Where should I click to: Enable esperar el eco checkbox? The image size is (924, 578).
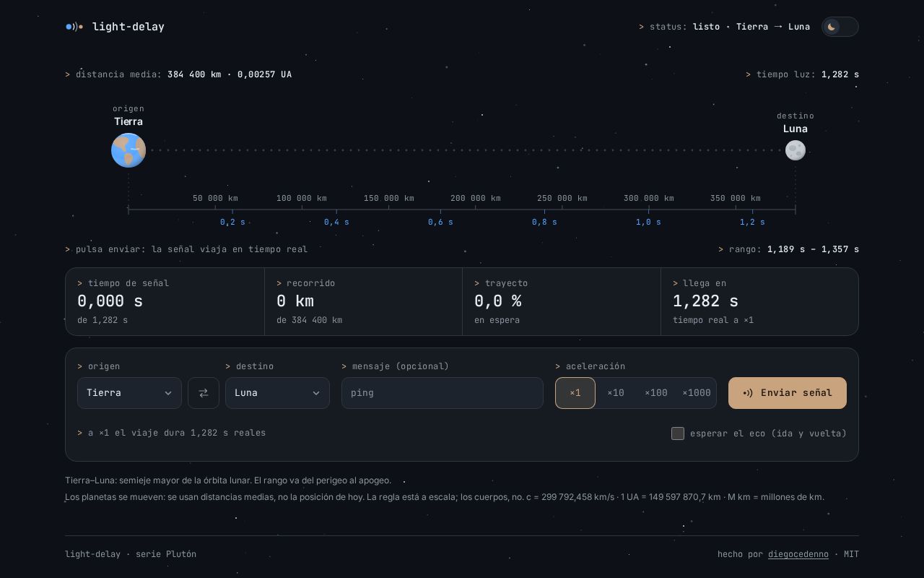678,433
